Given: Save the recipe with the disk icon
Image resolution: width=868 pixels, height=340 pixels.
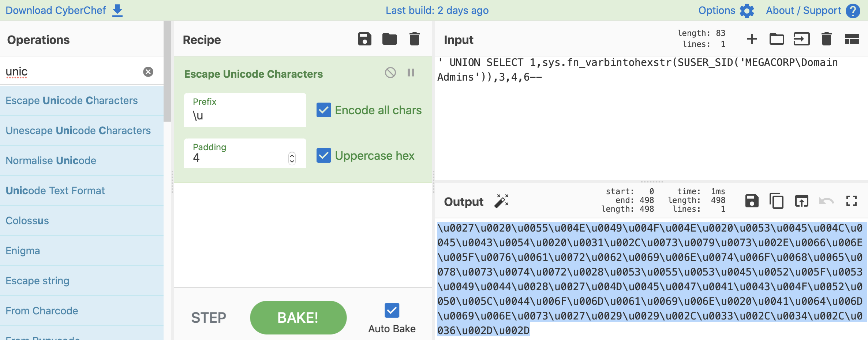Looking at the screenshot, I should pyautogui.click(x=364, y=39).
